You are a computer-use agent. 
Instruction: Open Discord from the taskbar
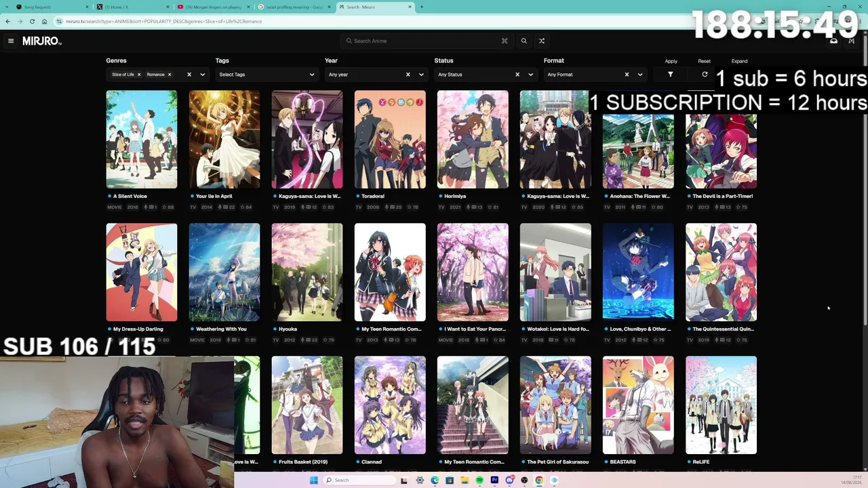click(x=509, y=481)
